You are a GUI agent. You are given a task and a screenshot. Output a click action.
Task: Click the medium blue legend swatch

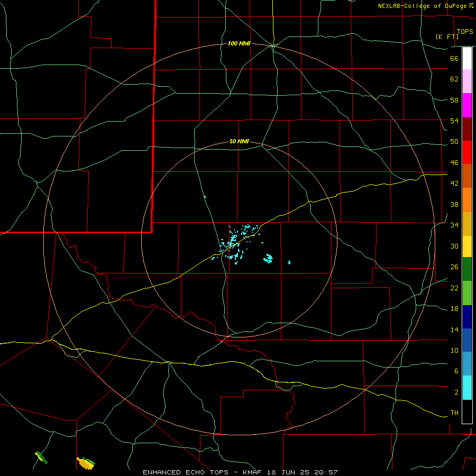coord(467,340)
